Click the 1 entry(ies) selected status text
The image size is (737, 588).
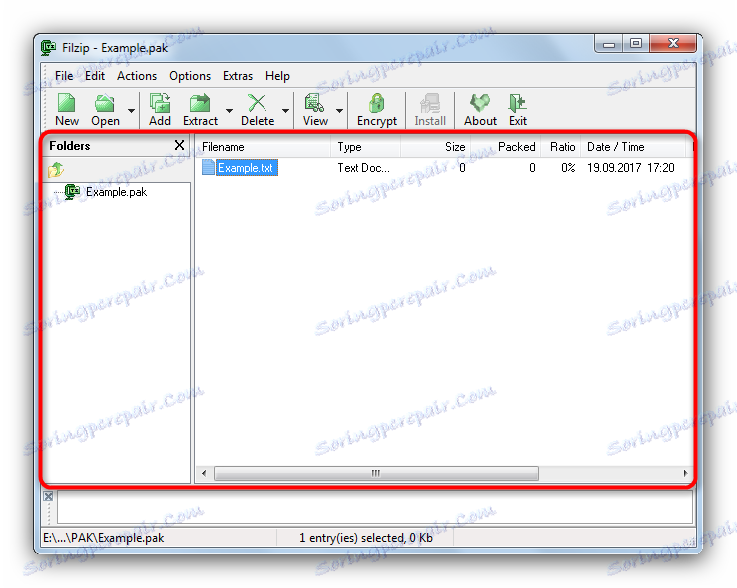pos(366,538)
